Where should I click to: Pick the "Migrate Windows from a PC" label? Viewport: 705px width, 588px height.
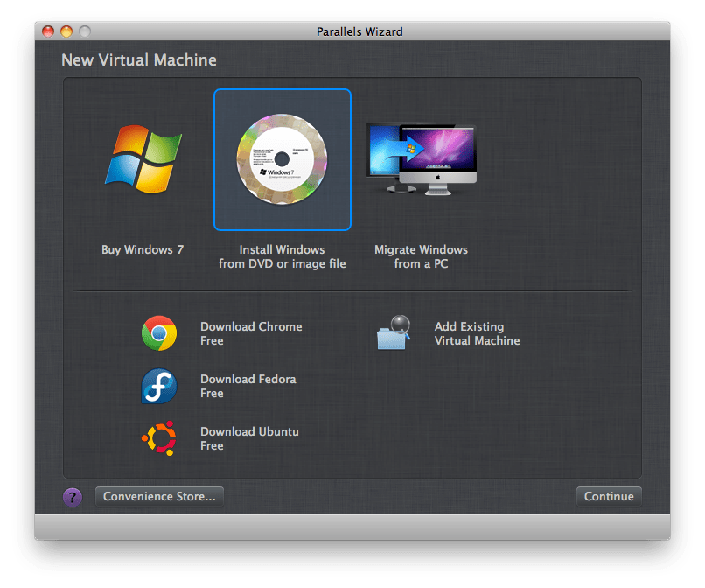pyautogui.click(x=421, y=256)
